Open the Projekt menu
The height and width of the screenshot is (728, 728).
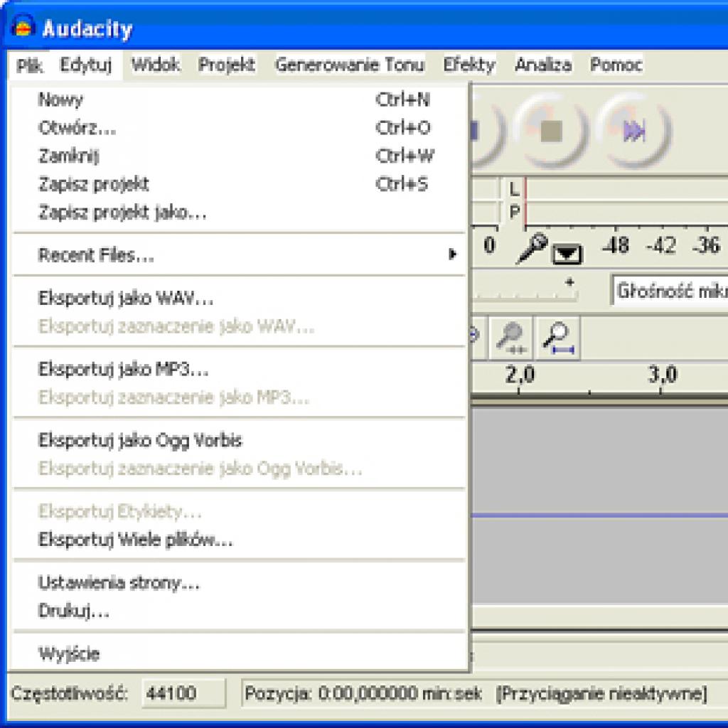(227, 65)
